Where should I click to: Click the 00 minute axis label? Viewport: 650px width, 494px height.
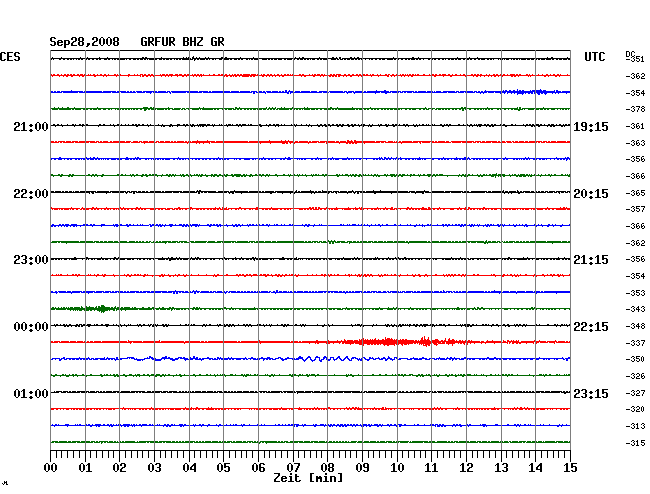pyautogui.click(x=51, y=467)
